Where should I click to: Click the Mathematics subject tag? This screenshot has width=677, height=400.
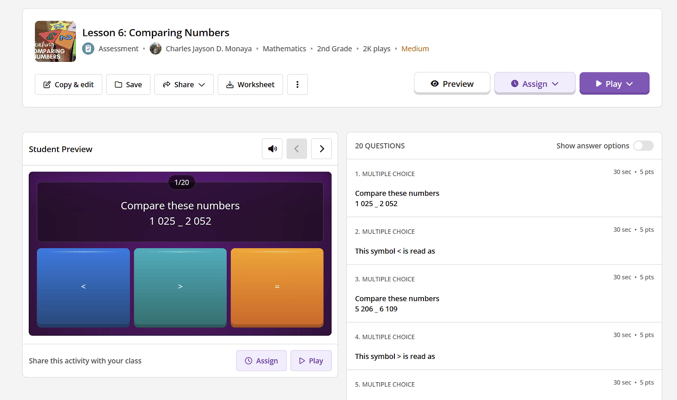[284, 49]
